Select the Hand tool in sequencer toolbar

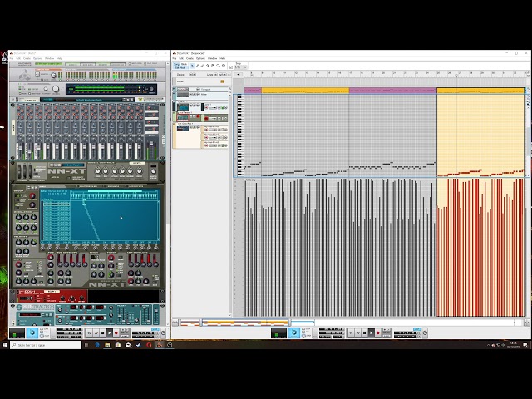point(223,66)
